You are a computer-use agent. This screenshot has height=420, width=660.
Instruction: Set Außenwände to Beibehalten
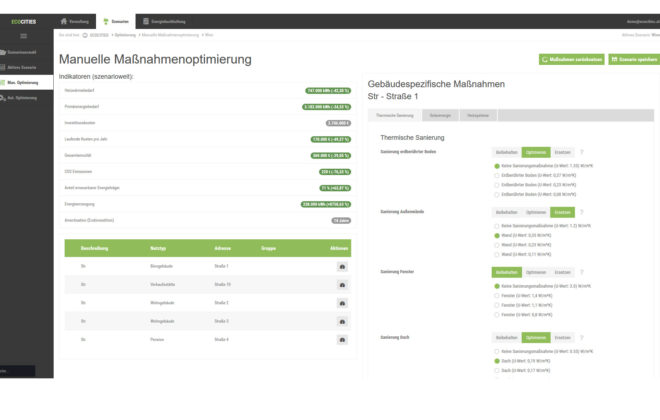tap(506, 213)
